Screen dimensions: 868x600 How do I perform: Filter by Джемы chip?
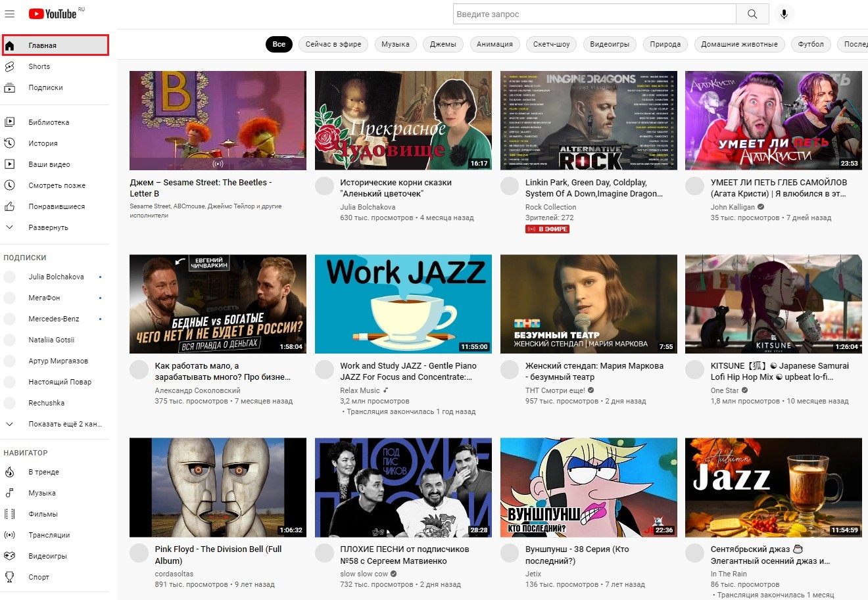[443, 44]
